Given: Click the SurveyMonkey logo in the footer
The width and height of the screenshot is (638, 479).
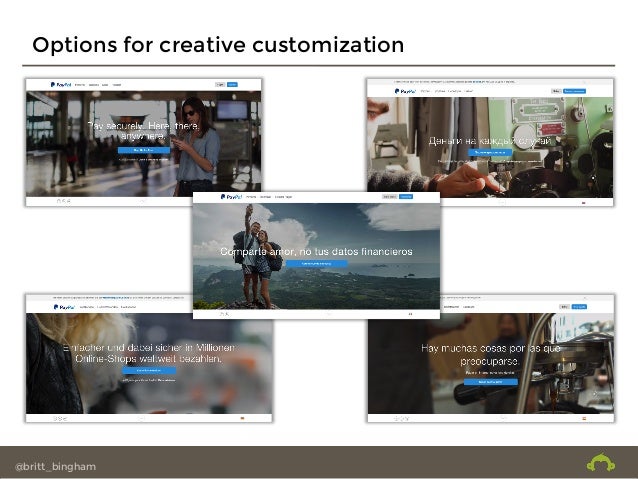Looking at the screenshot, I should (x=601, y=463).
